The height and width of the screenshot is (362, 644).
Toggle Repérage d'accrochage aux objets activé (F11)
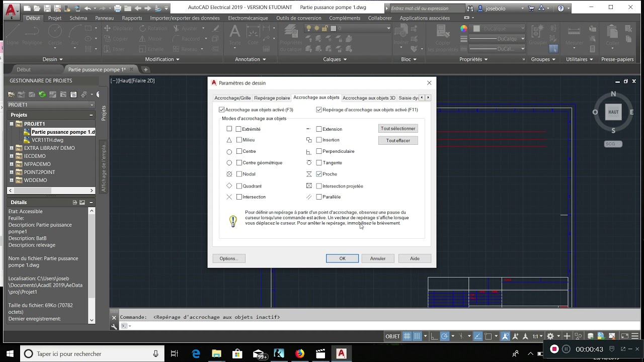pos(319,110)
